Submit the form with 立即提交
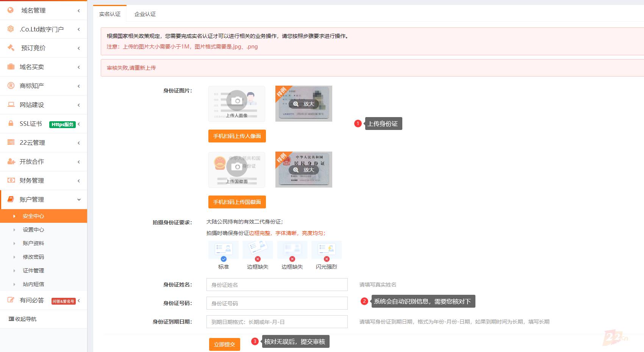644x352 pixels. (225, 344)
